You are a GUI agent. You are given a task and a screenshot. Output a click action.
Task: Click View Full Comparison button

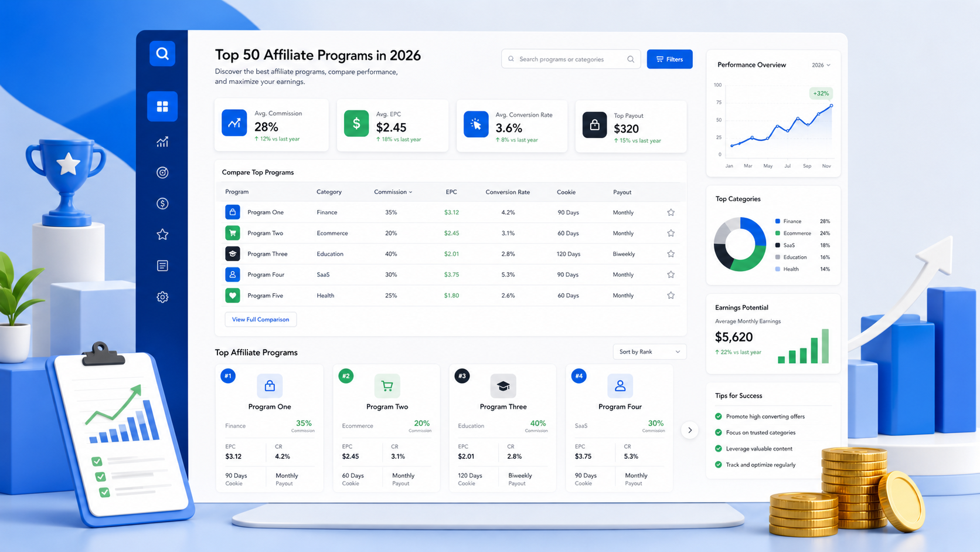coord(260,319)
